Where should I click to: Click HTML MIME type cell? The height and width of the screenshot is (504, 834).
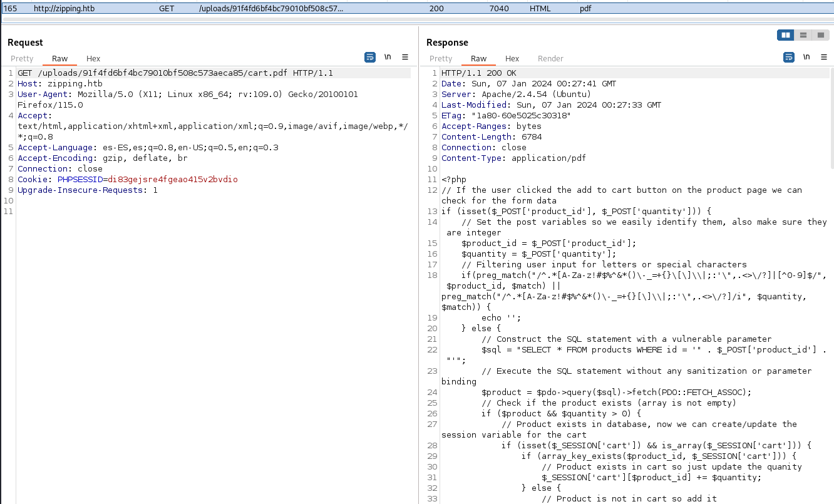click(540, 9)
